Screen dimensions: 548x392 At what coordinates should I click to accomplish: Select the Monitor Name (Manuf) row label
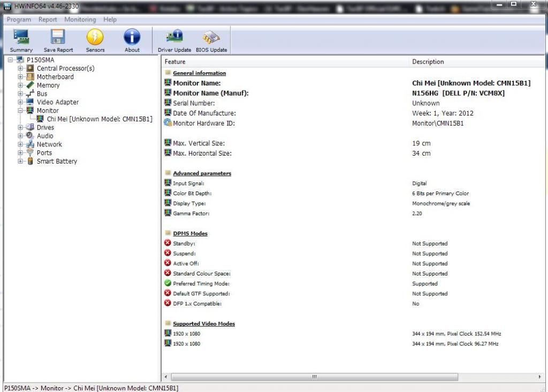pyautogui.click(x=211, y=93)
